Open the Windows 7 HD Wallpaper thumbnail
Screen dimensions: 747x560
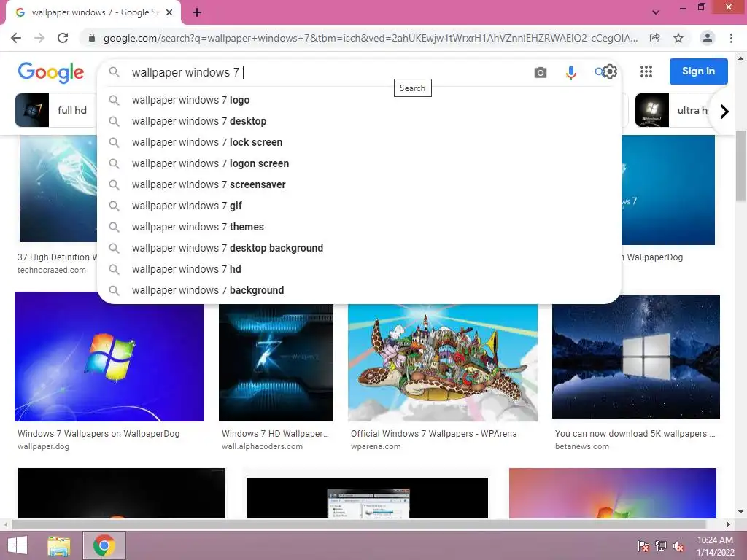pyautogui.click(x=276, y=362)
